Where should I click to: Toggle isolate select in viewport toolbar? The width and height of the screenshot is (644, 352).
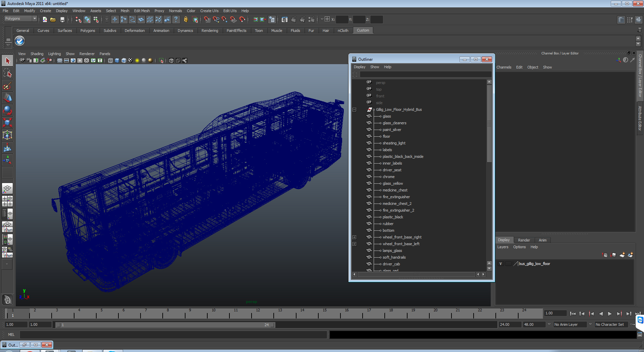point(161,60)
